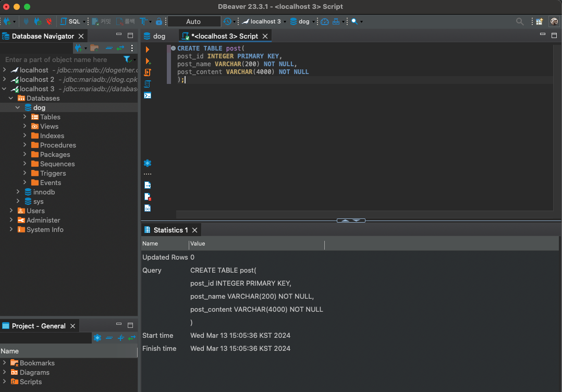The image size is (562, 392).
Task: Open the SQL button dropdown arrow
Action: click(84, 22)
